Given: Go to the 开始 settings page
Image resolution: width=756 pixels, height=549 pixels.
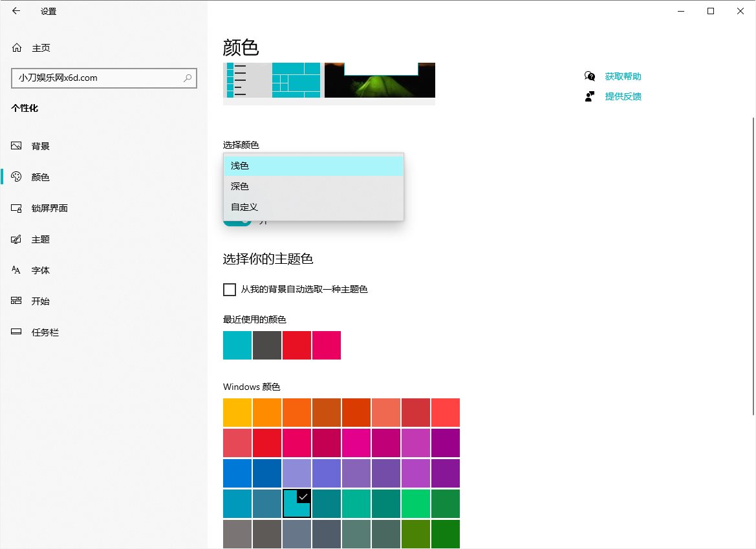Looking at the screenshot, I should tap(40, 301).
